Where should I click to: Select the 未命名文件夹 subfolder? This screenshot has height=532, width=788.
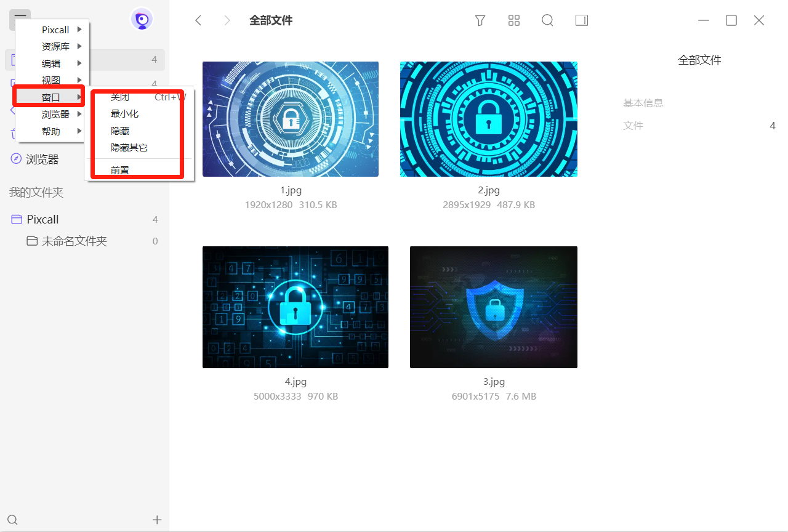pos(85,241)
